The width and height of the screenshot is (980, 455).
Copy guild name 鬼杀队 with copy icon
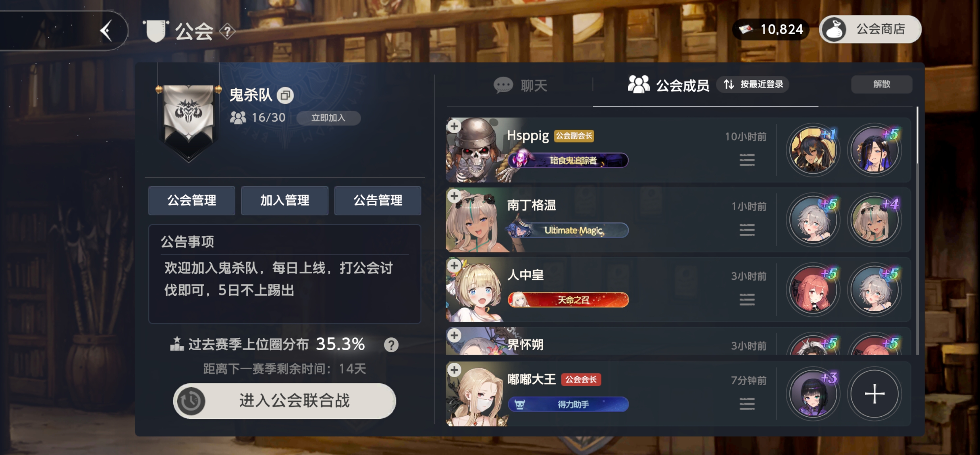[285, 95]
